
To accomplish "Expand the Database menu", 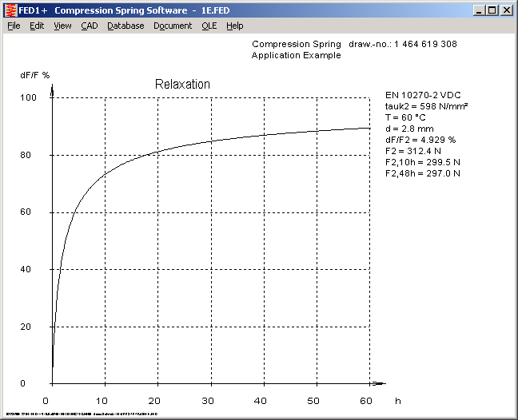I will tap(126, 26).
